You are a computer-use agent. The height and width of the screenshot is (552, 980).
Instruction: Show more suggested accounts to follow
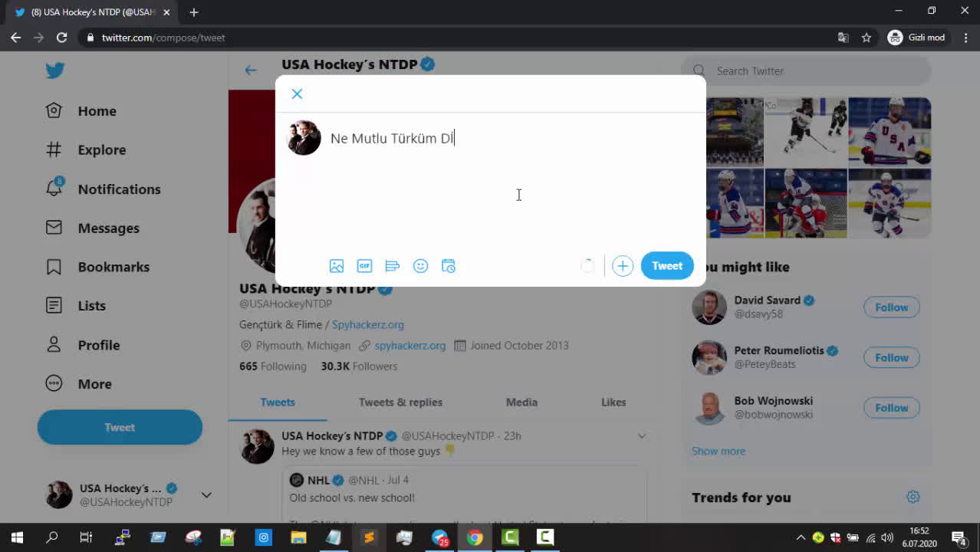point(718,451)
